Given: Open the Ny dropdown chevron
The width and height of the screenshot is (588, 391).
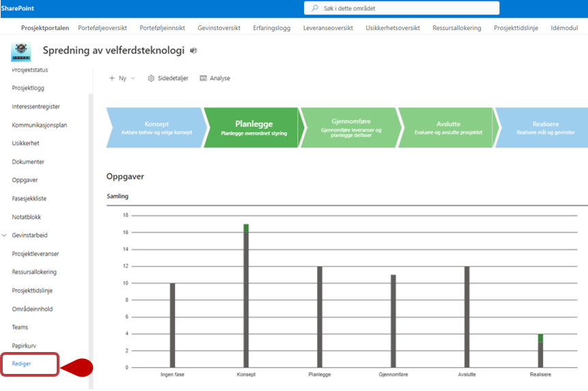Looking at the screenshot, I should point(133,79).
